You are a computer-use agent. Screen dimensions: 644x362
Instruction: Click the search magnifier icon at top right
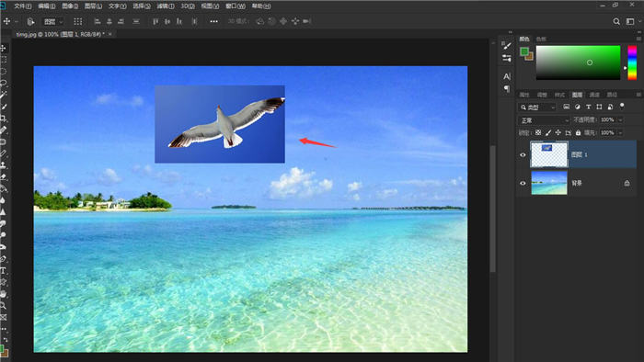tap(616, 21)
